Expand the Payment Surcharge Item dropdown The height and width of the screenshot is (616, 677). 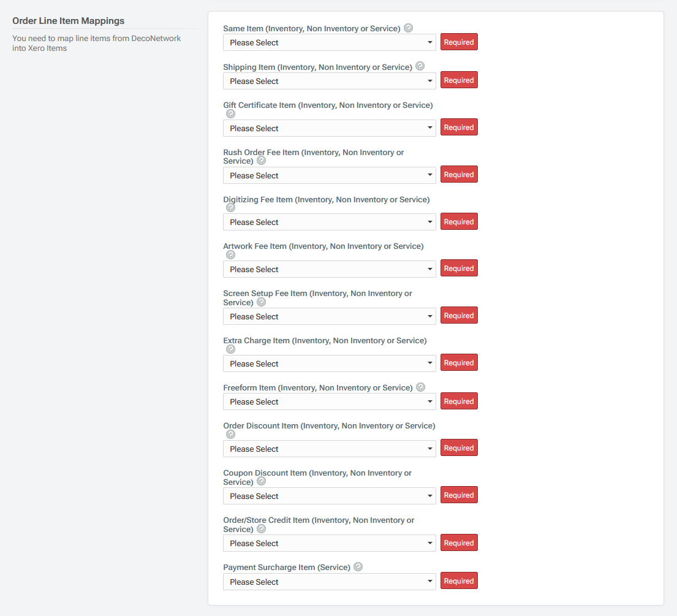(x=329, y=582)
